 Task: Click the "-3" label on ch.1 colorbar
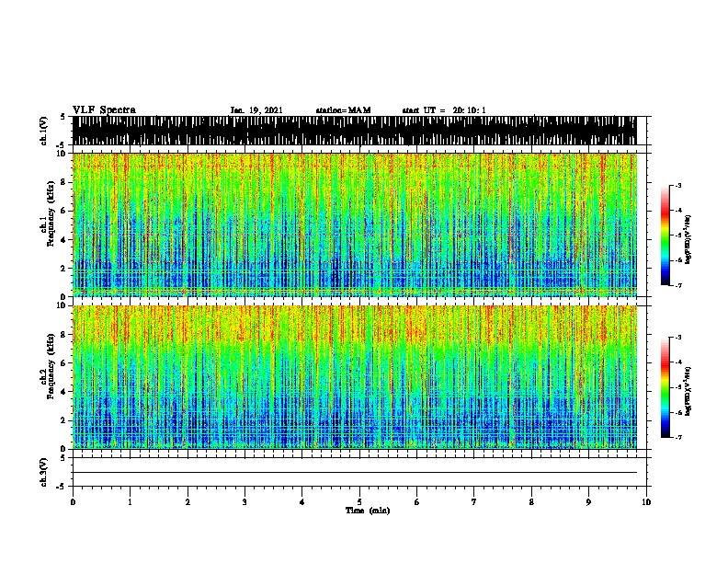coord(677,186)
